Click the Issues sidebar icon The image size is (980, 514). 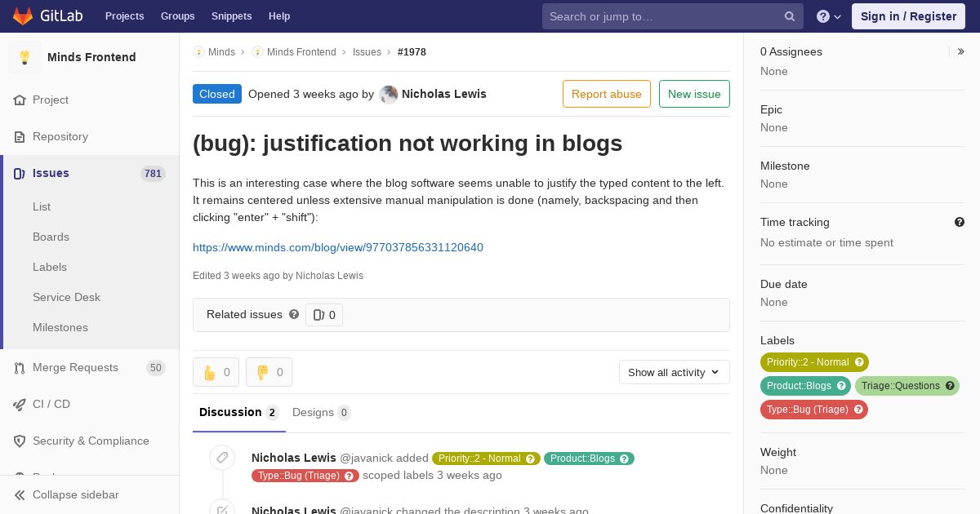point(20,174)
